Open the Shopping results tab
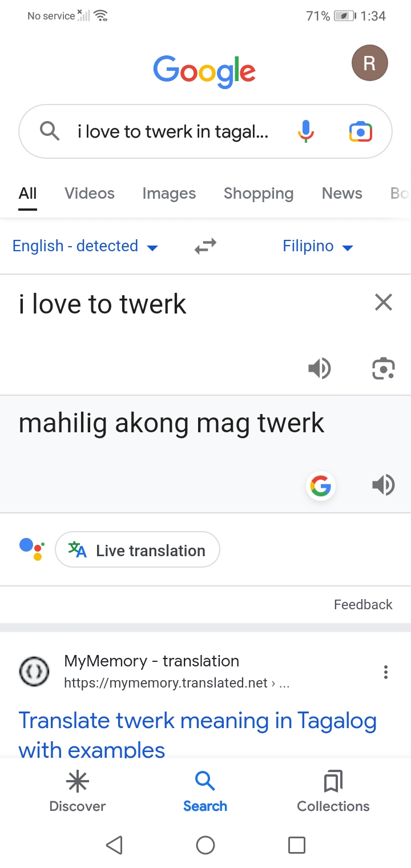 [x=259, y=194]
